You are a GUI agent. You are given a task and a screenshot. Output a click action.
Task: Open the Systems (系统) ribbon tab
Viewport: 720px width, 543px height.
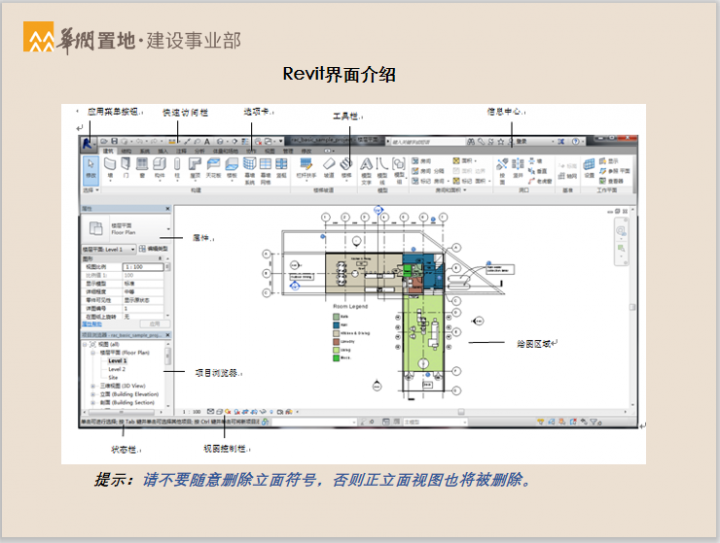point(145,151)
